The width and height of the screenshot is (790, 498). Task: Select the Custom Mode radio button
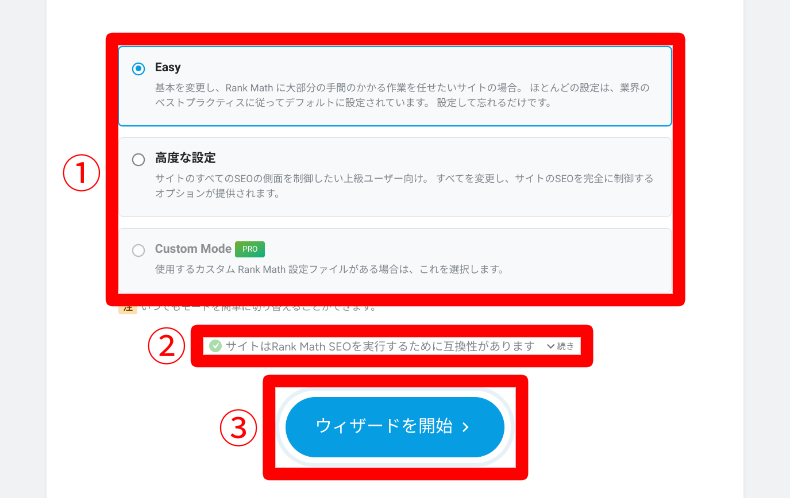138,251
